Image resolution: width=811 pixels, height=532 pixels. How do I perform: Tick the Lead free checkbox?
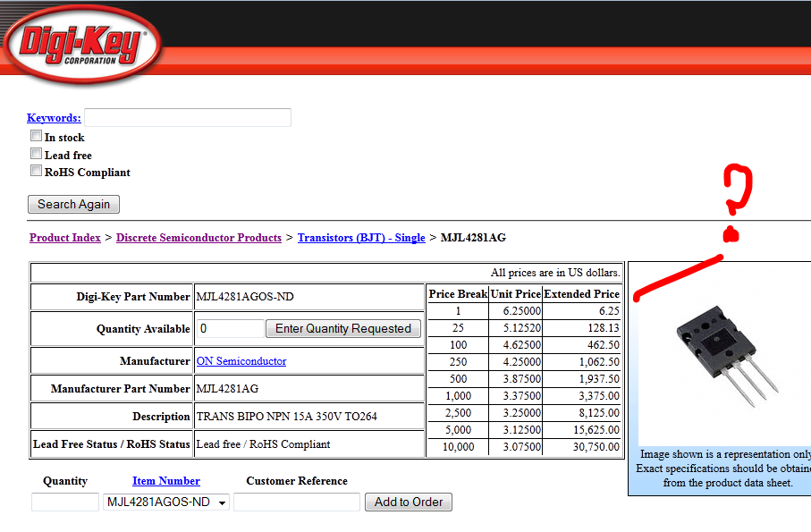[x=36, y=154]
